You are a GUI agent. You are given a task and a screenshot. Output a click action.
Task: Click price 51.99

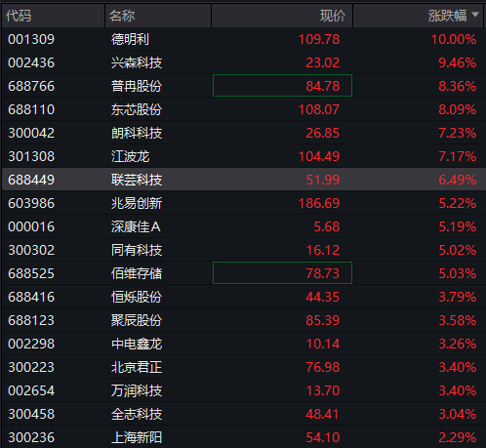[323, 180]
